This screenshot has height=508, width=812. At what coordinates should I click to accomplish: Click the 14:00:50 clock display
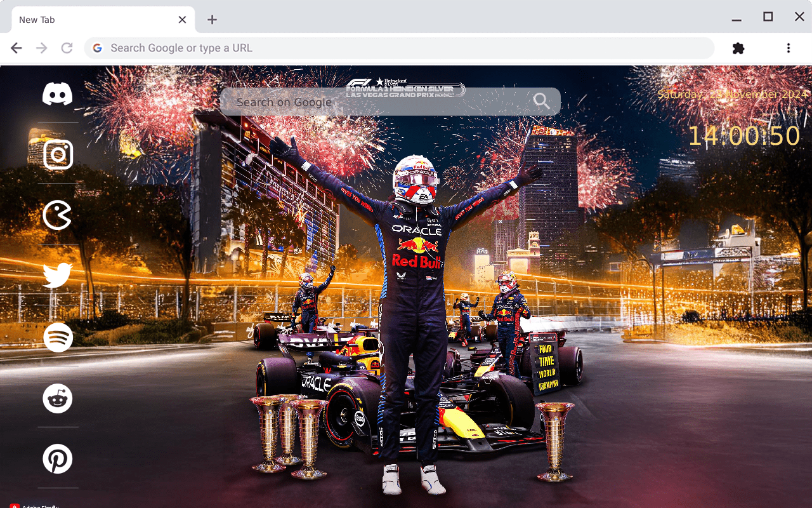pos(744,137)
